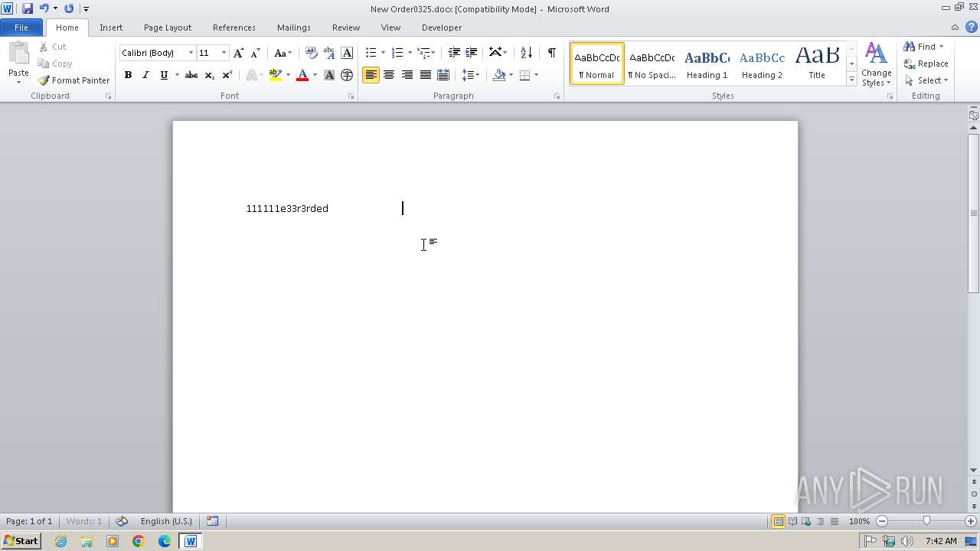Start a numbered list

coord(397,53)
